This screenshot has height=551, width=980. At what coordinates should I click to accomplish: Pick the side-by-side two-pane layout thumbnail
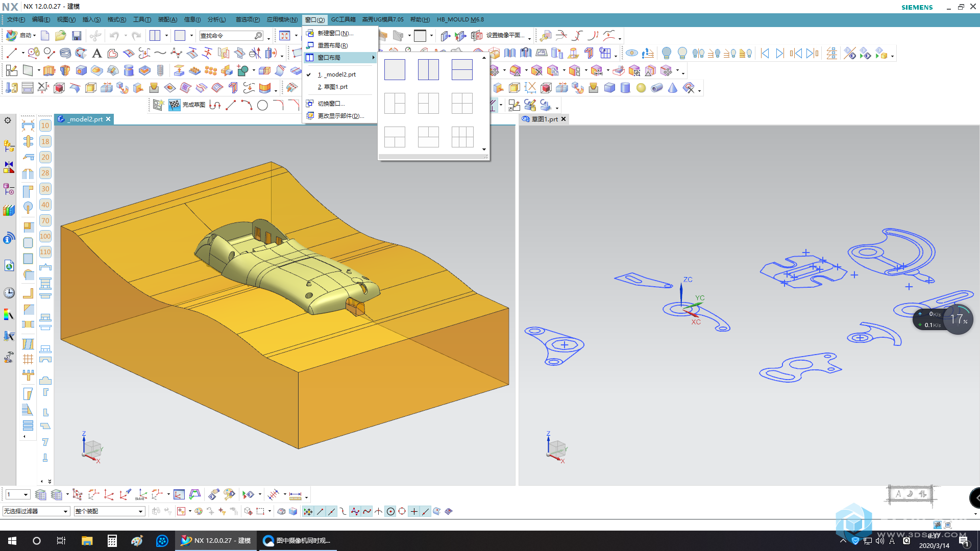pos(428,69)
